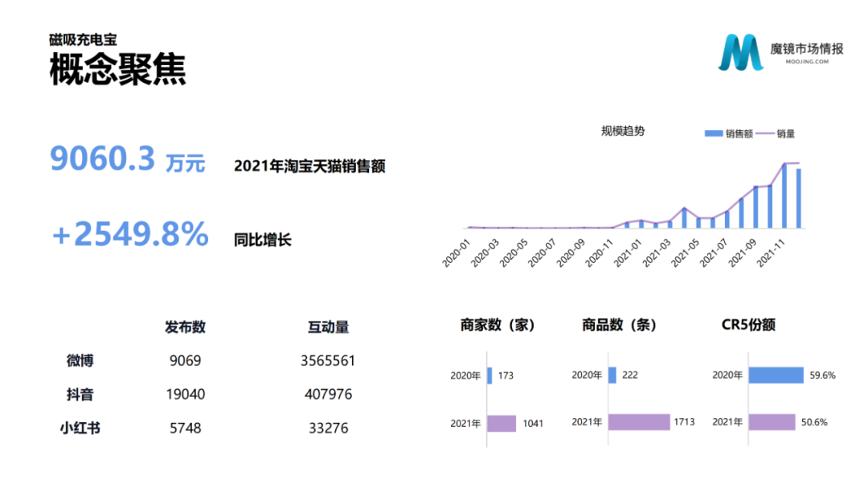The image size is (868, 488).
Task: Click the 2021-05 axis label
Action: [x=686, y=253]
